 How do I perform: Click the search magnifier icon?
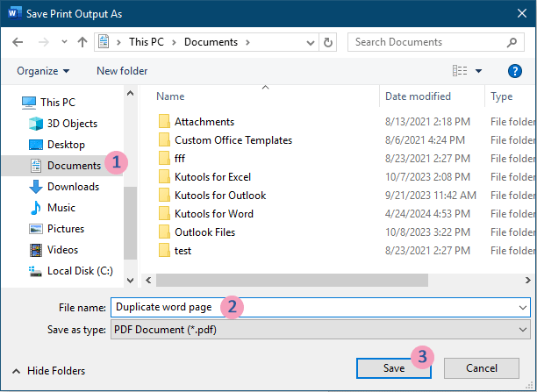click(512, 42)
